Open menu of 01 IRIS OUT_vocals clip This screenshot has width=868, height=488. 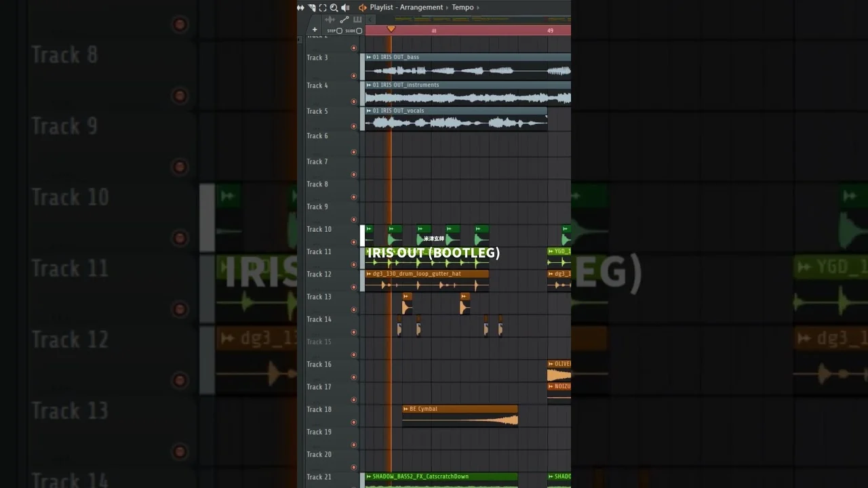click(369, 110)
